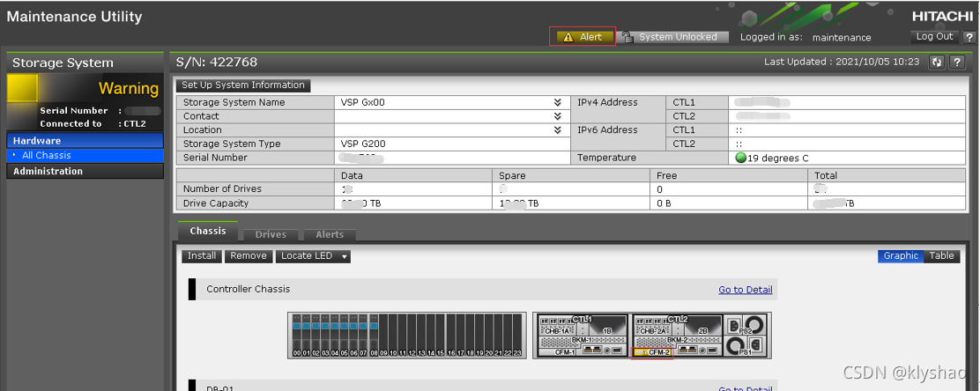980x391 pixels.
Task: Click the VSP G200 system type value
Action: 363,144
